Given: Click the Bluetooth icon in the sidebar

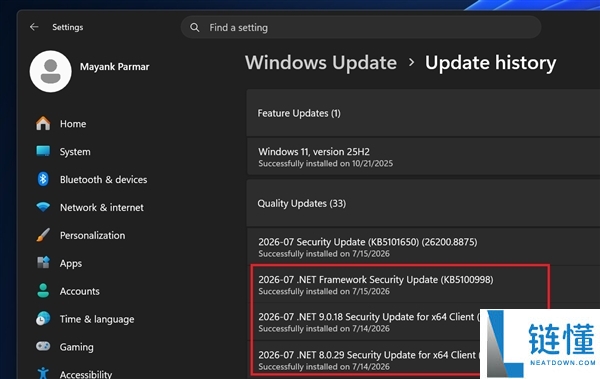Looking at the screenshot, I should coord(43,179).
